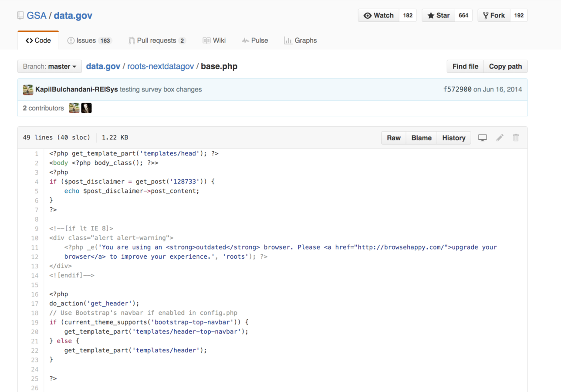Viewport: 561px width, 392px height.
Task: Open the data.gov repository title link
Action: coord(73,16)
